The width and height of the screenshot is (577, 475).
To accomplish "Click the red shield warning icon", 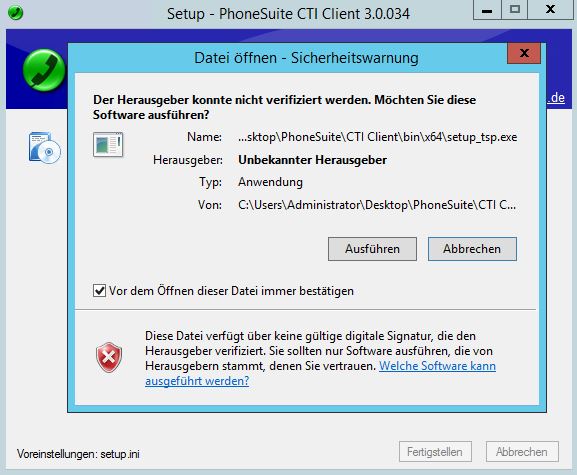I will pos(109,357).
